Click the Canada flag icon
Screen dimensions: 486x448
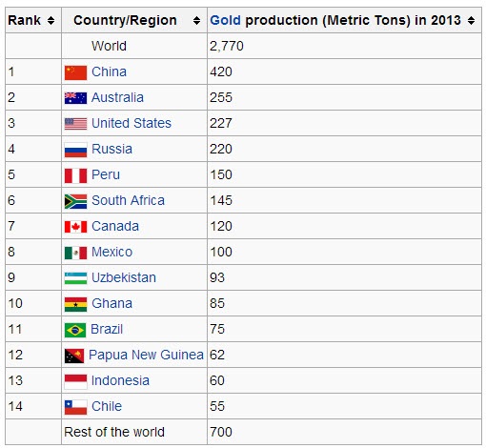[75, 227]
